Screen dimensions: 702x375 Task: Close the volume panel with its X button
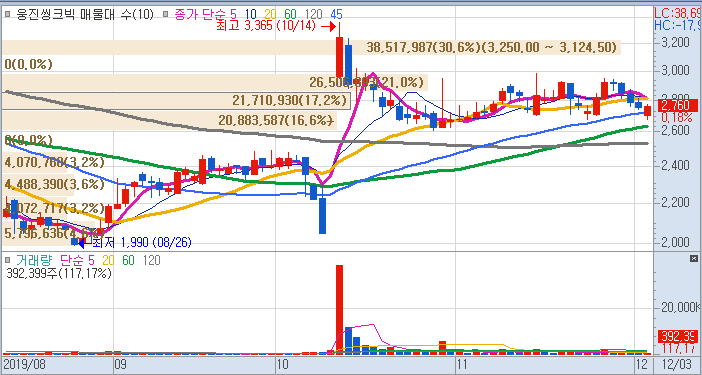pos(694,258)
